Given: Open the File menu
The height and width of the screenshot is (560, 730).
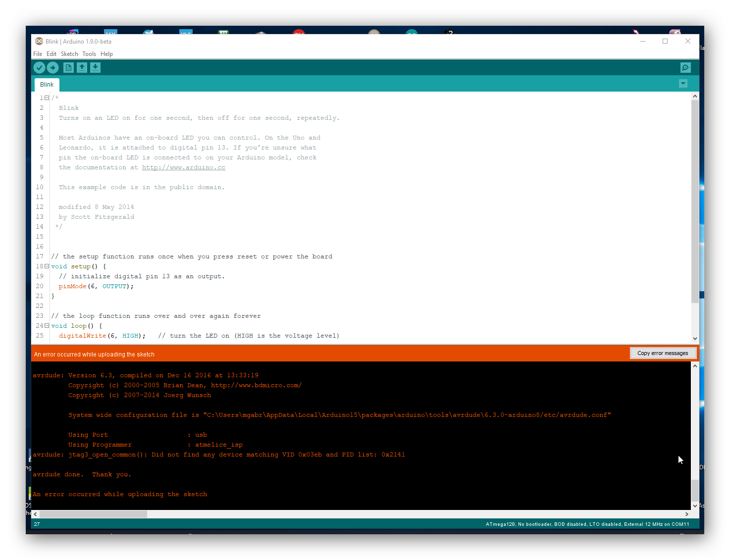Looking at the screenshot, I should tap(38, 54).
